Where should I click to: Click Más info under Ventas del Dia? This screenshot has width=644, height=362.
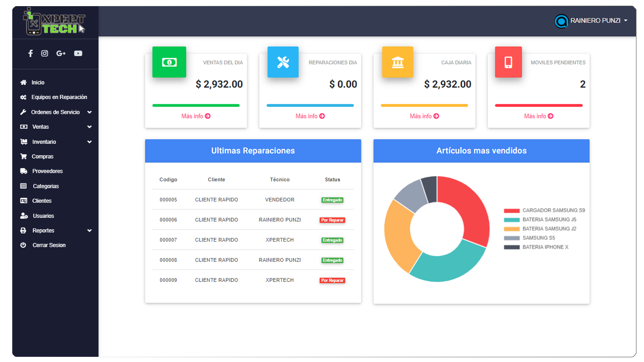tap(196, 116)
